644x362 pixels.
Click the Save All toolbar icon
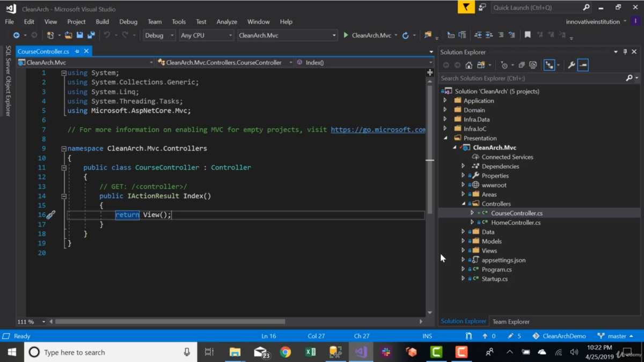91,35
